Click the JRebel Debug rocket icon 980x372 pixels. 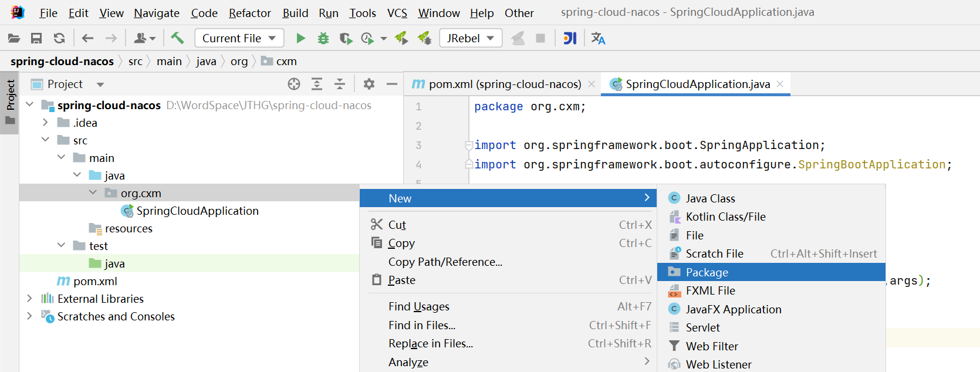point(424,38)
